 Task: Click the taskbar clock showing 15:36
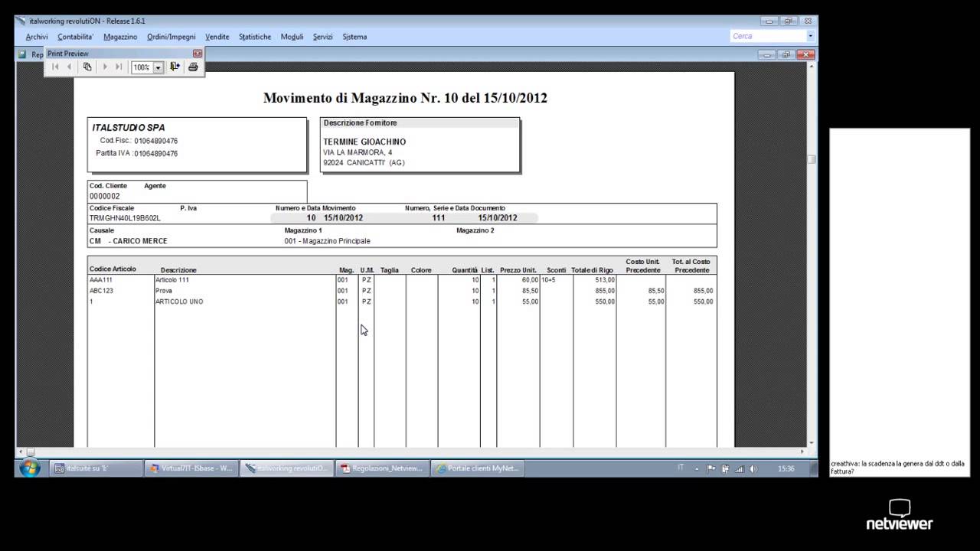pos(786,468)
